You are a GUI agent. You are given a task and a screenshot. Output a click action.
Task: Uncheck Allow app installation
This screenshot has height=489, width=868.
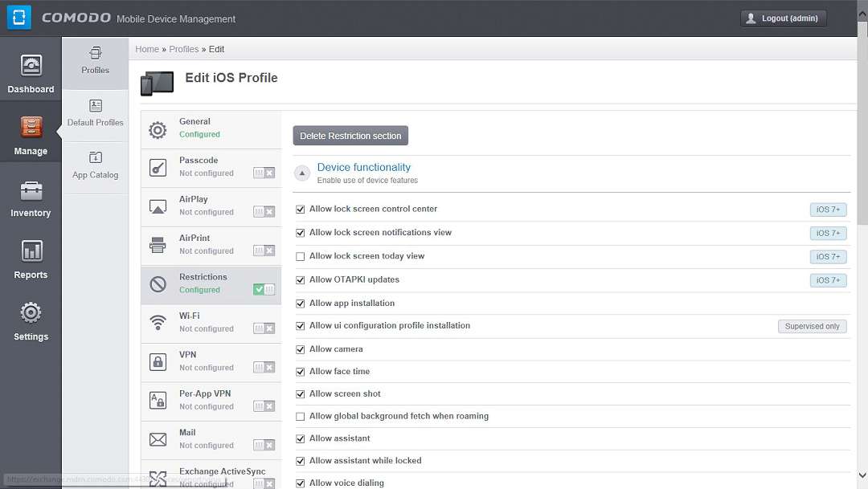click(x=300, y=304)
